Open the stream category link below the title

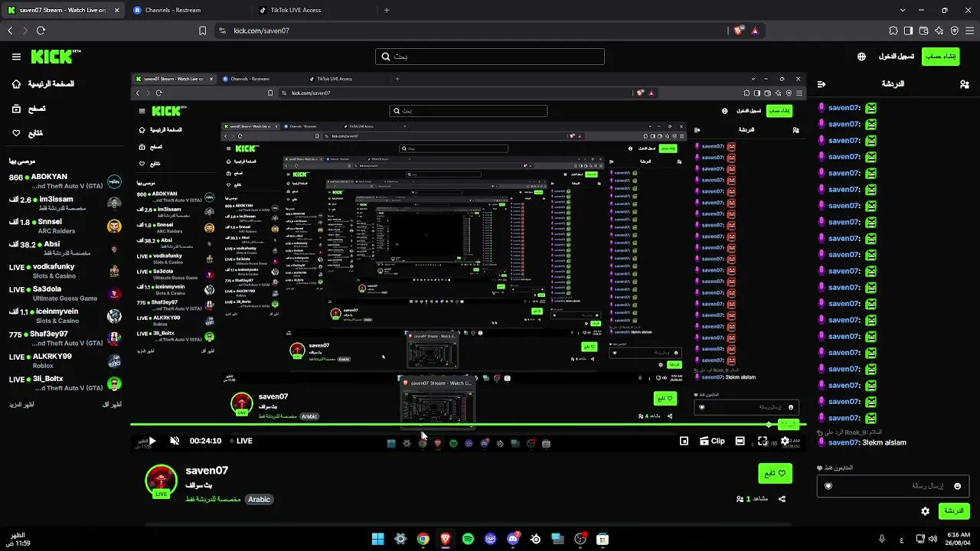click(213, 499)
